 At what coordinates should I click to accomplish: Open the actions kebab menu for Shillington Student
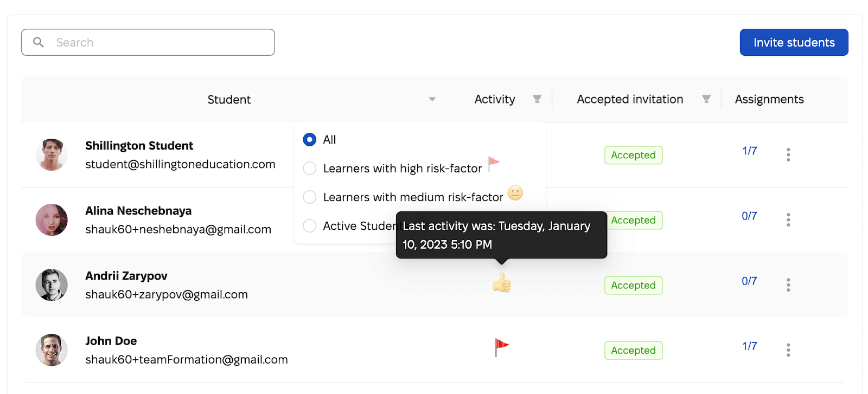tap(788, 155)
